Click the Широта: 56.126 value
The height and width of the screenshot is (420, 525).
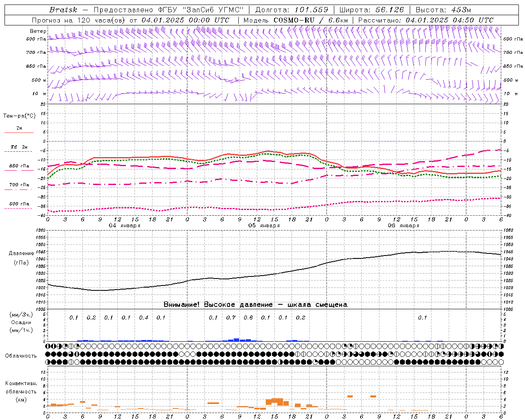click(x=372, y=10)
